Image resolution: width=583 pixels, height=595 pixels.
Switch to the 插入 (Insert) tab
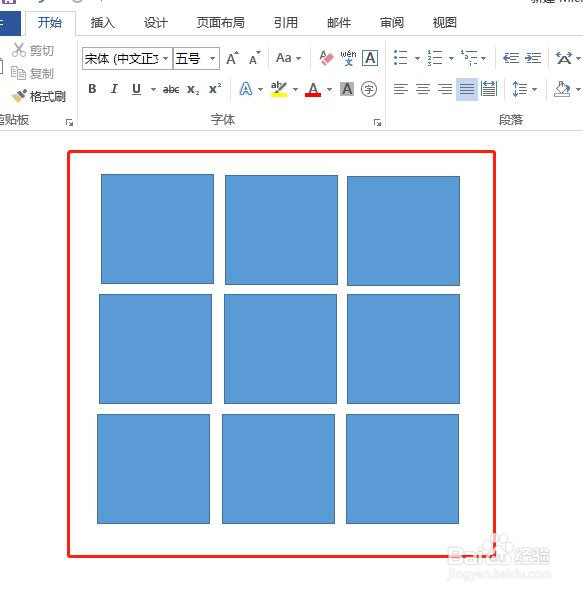point(102,23)
